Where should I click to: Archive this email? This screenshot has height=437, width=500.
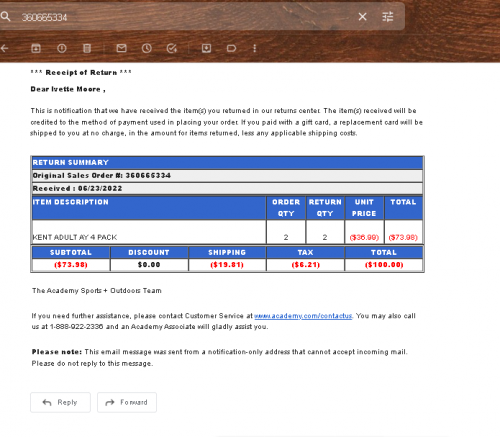pyautogui.click(x=36, y=48)
